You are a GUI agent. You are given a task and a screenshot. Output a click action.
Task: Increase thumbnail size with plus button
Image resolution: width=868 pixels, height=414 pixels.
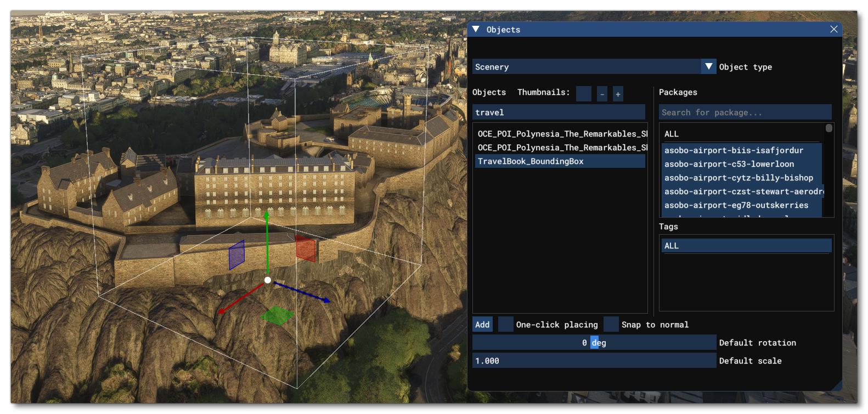(618, 94)
